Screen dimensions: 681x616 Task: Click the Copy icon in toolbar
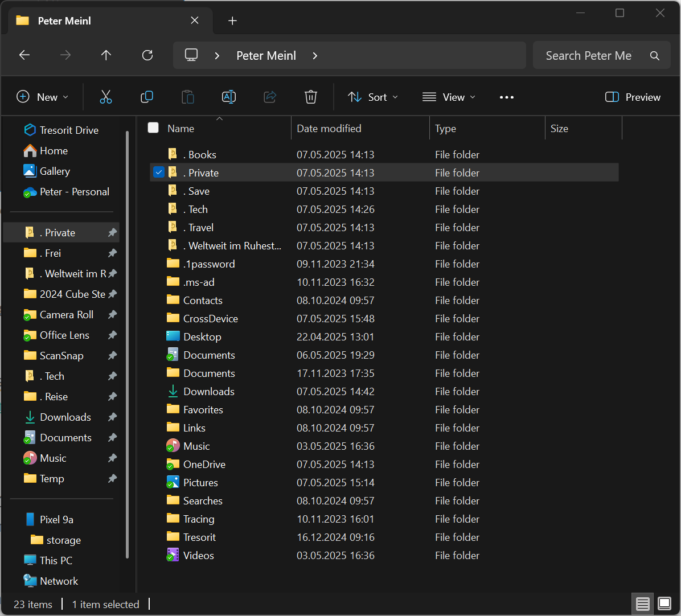[147, 97]
